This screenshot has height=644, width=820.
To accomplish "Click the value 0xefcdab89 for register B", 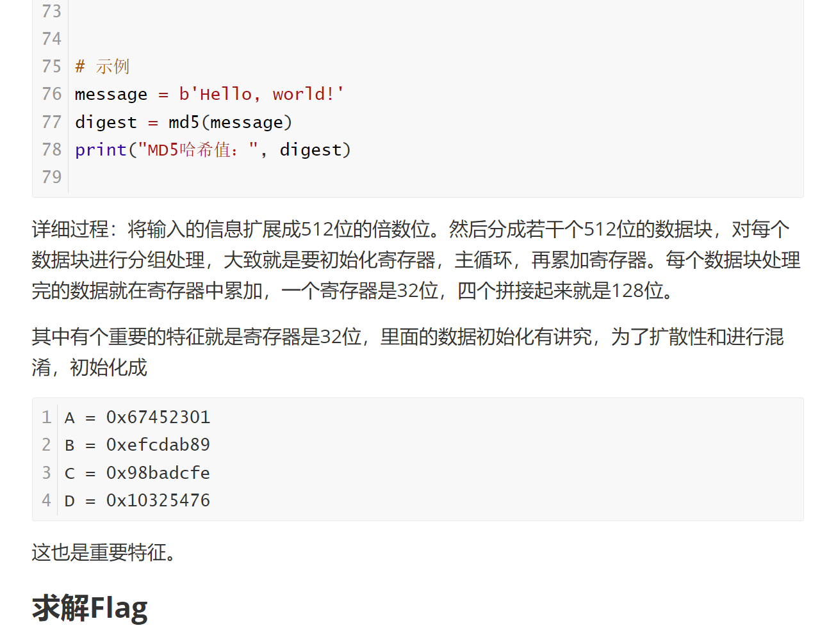I will point(158,445).
